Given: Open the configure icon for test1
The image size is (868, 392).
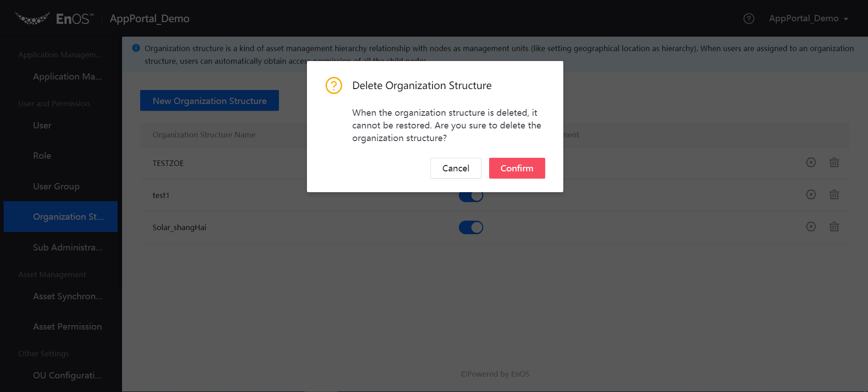Looking at the screenshot, I should (x=811, y=194).
